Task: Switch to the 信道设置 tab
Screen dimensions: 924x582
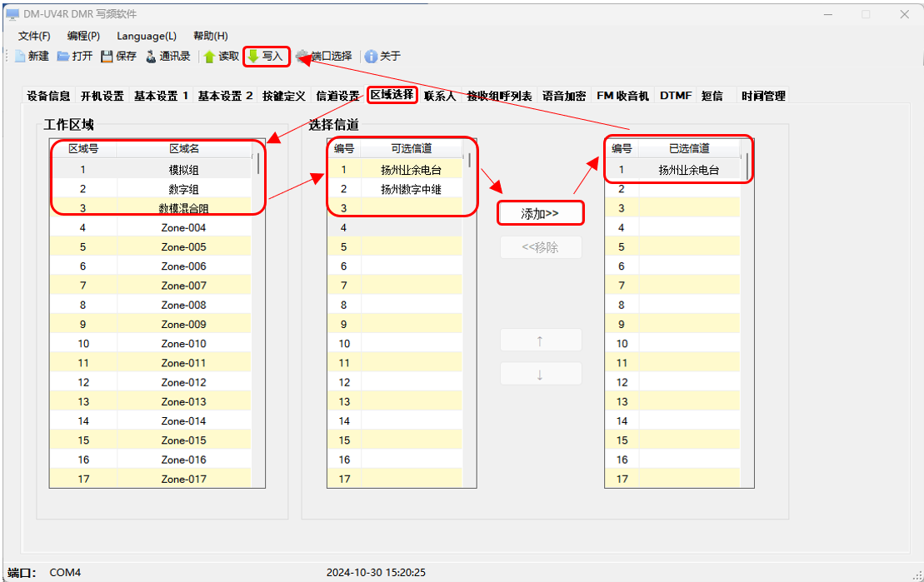Action: pyautogui.click(x=337, y=96)
